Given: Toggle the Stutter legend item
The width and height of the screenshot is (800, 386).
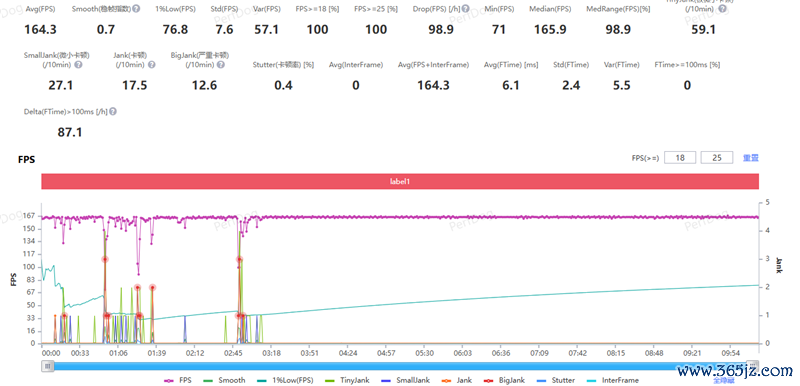Looking at the screenshot, I should 557,380.
